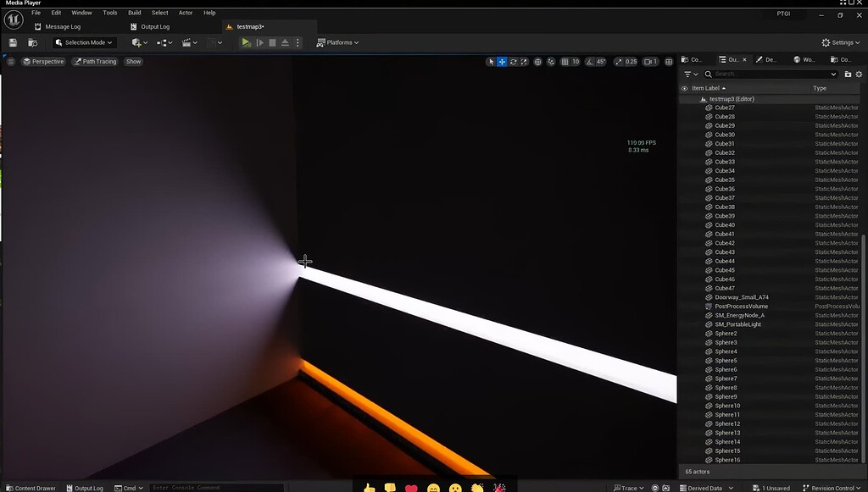Open the Platforms dropdown
This screenshot has width=868, height=492.
[337, 42]
